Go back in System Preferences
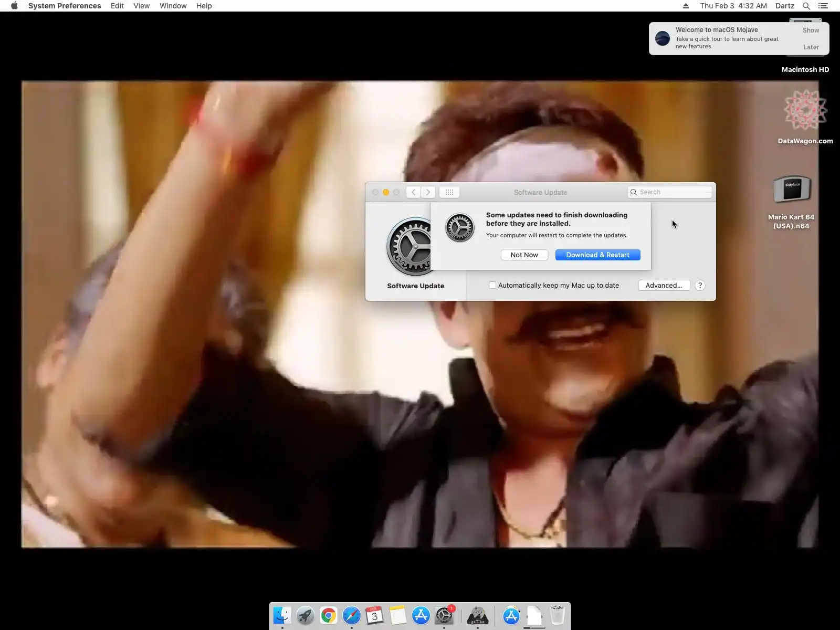 click(413, 192)
